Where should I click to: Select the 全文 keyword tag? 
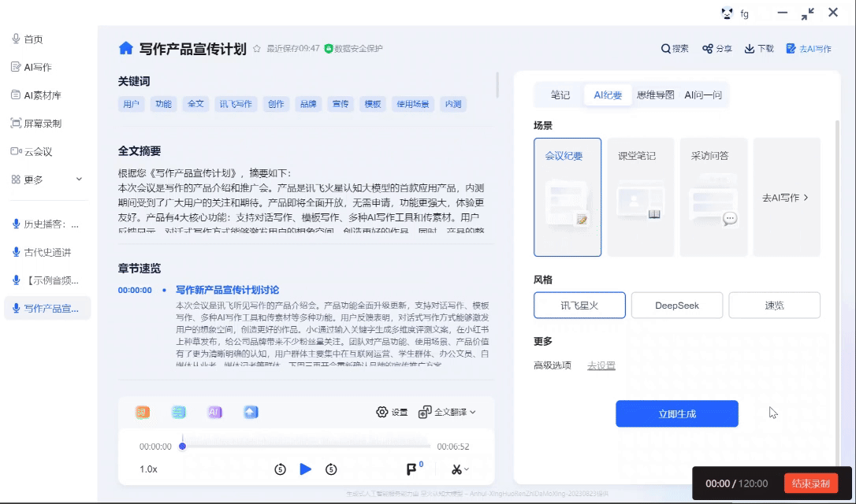pos(195,104)
